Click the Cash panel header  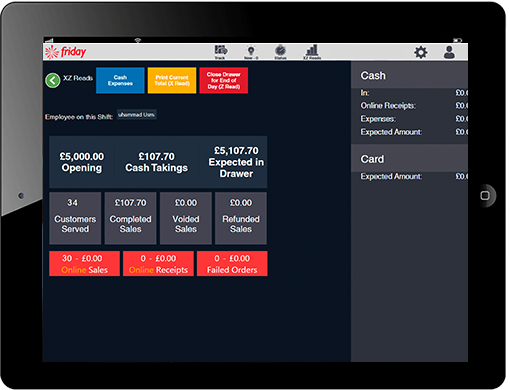point(409,75)
